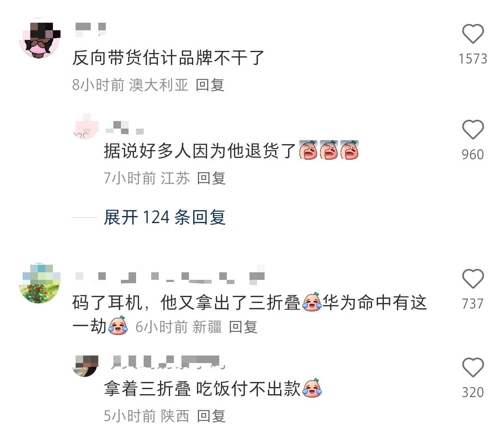504x445 pixels.
Task: Expand 展开 124 条回复 replies
Action: coord(165,217)
